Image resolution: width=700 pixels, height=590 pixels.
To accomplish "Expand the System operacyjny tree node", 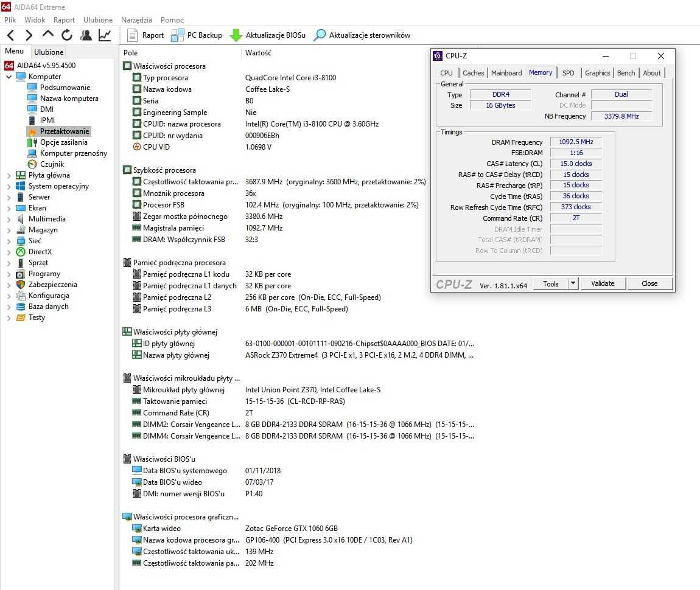I will pos(9,186).
